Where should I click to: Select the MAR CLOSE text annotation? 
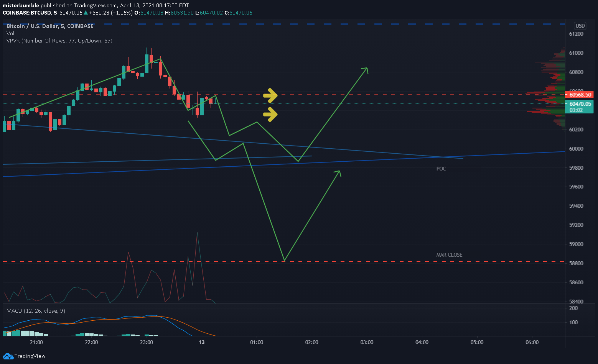point(449,255)
